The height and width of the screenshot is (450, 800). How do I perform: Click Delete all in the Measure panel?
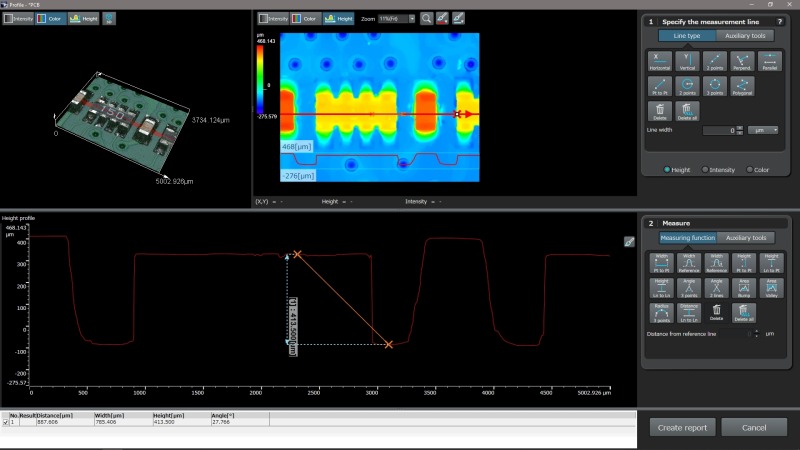pyautogui.click(x=744, y=313)
